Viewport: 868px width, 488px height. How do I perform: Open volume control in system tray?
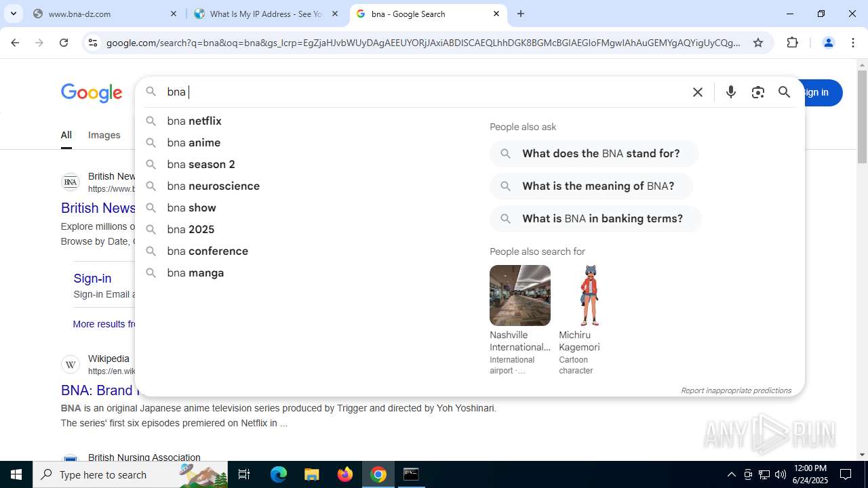[x=781, y=474]
